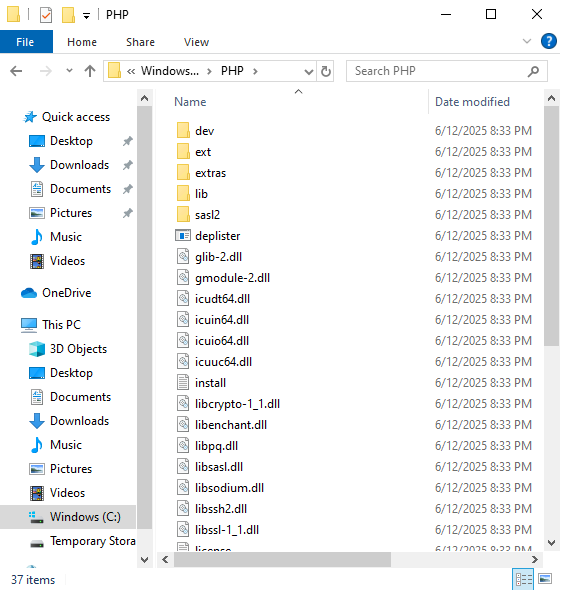Screen dimensions: 561x590
Task: Open the ext folder icon
Action: pyautogui.click(x=183, y=152)
